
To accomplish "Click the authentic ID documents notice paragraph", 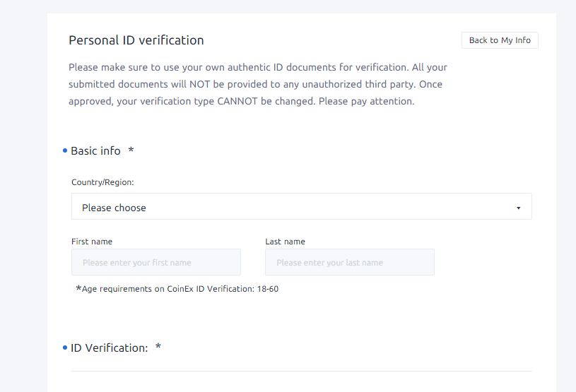I will coord(258,84).
